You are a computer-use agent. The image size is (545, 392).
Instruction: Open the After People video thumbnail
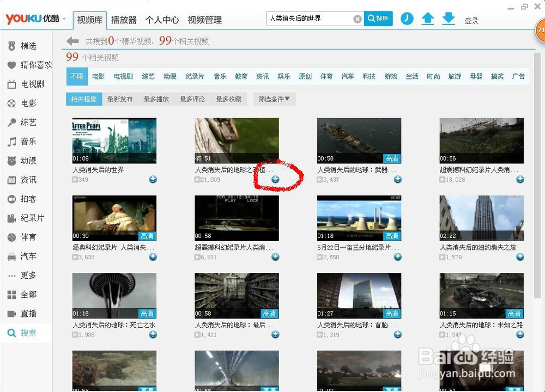pos(114,140)
